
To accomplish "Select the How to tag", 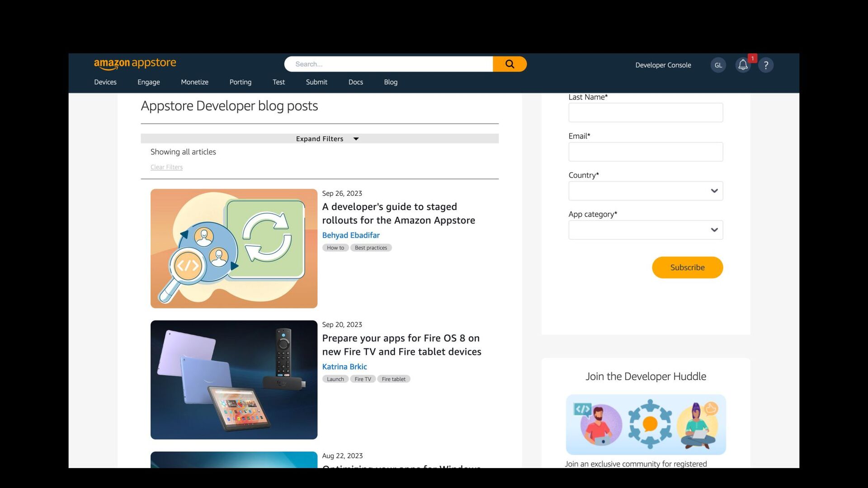I will (x=335, y=248).
